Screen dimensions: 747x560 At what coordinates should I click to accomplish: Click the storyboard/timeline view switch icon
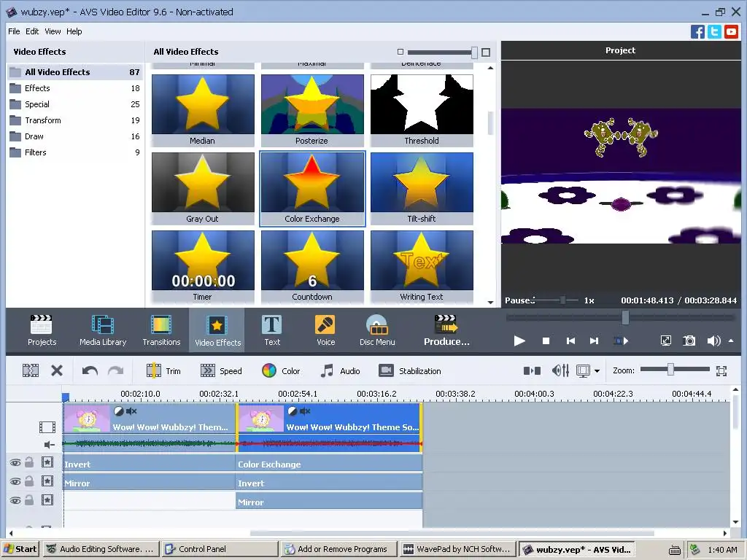[x=532, y=370]
